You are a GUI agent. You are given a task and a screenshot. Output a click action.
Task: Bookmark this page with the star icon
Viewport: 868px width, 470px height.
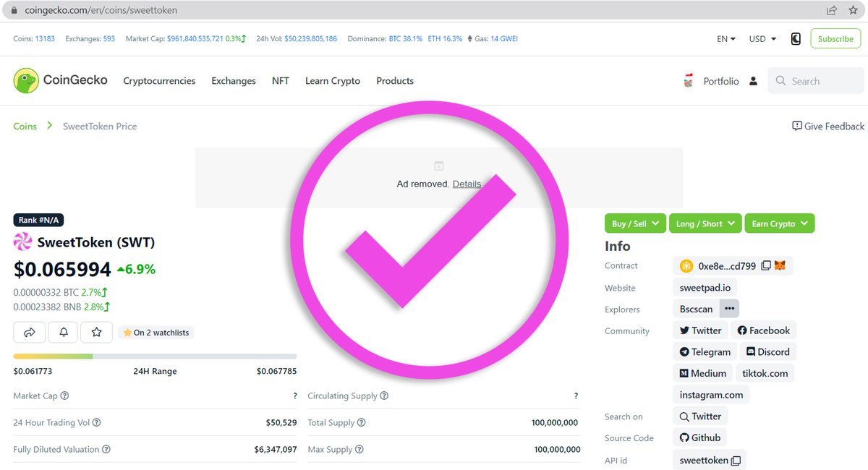[x=853, y=10]
